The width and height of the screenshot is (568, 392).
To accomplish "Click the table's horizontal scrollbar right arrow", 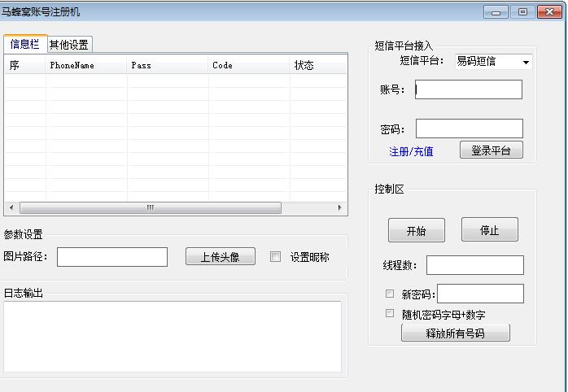I will (x=340, y=208).
